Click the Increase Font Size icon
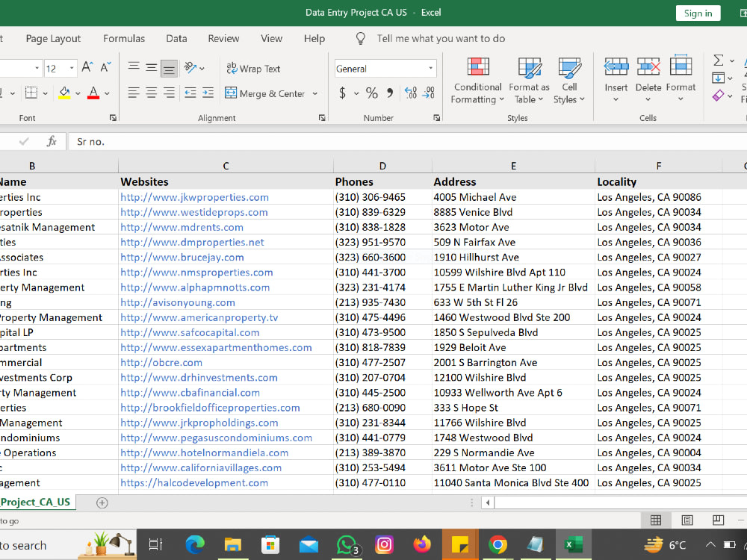The image size is (747, 560). pos(87,68)
